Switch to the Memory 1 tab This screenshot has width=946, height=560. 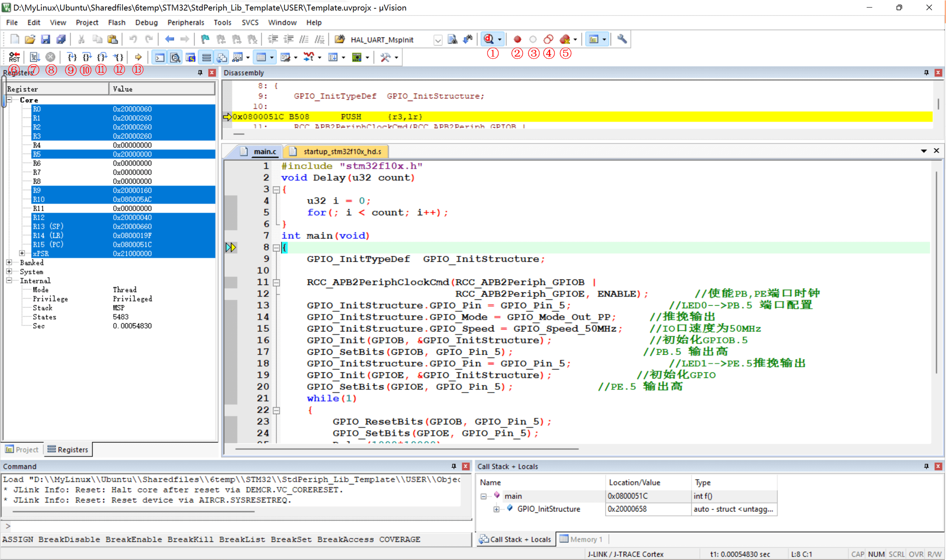582,539
